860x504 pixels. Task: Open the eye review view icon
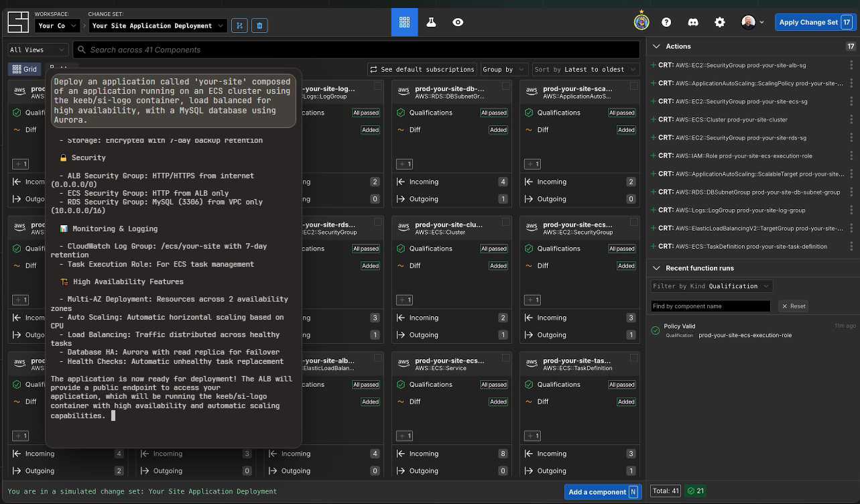(x=458, y=22)
